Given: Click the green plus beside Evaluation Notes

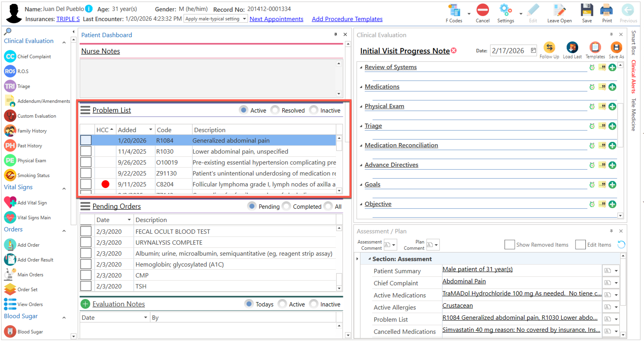Looking at the screenshot, I should (x=85, y=304).
